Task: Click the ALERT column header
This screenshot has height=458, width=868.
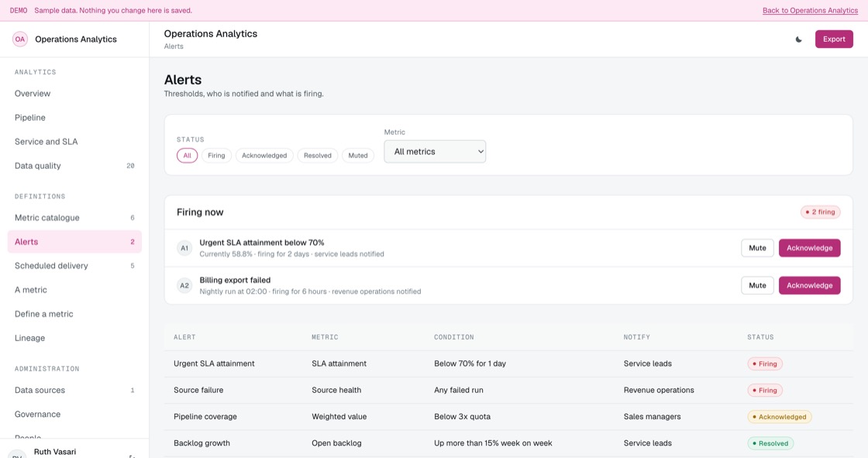Action: pos(184,337)
